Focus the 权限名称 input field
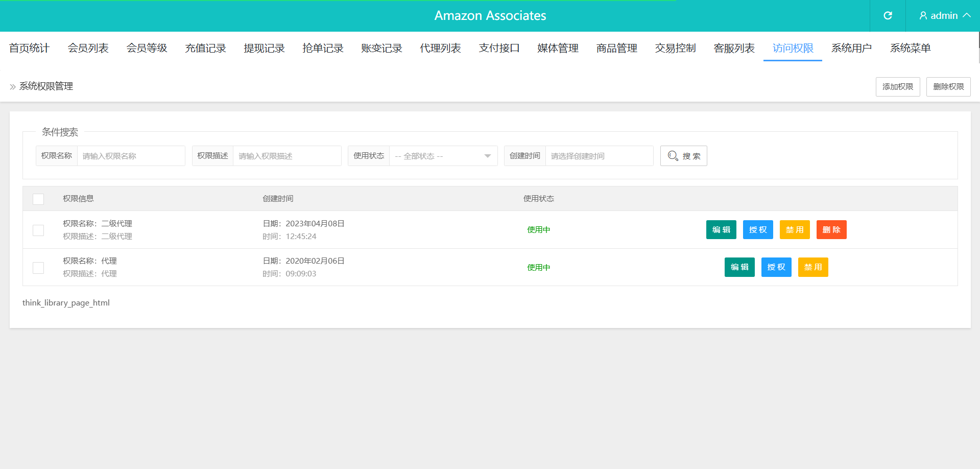This screenshot has height=469, width=980. pyautogui.click(x=130, y=156)
